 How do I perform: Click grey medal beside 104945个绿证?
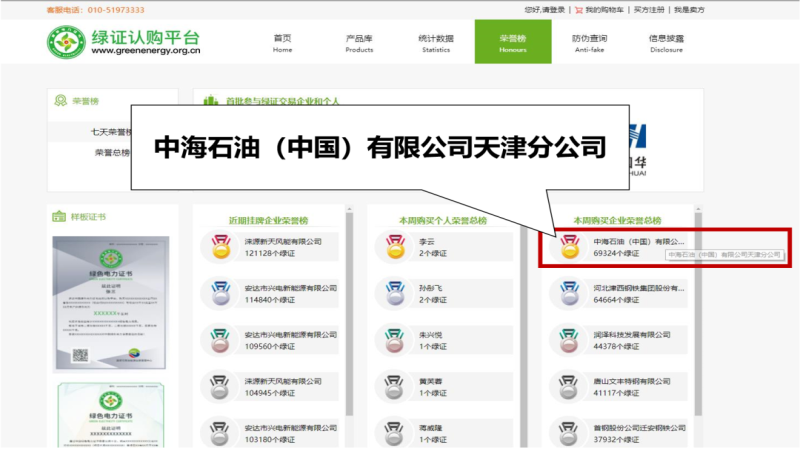[219, 387]
